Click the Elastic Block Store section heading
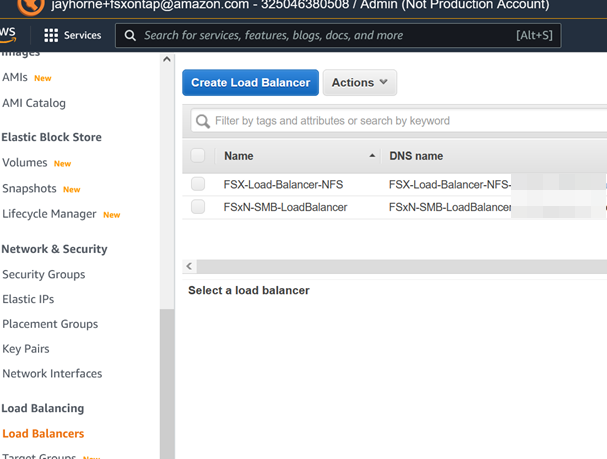 pyautogui.click(x=51, y=137)
